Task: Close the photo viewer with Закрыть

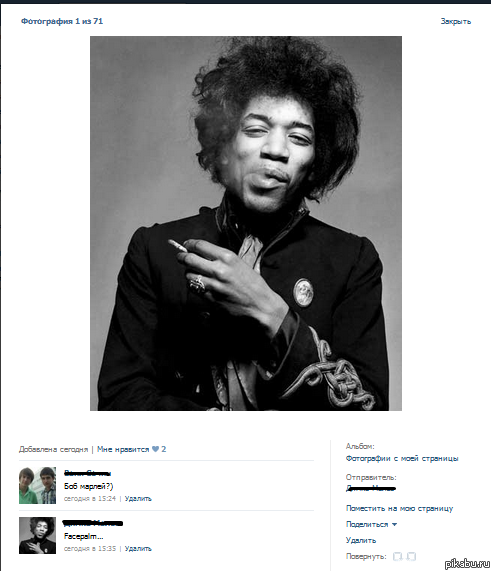Action: click(456, 21)
